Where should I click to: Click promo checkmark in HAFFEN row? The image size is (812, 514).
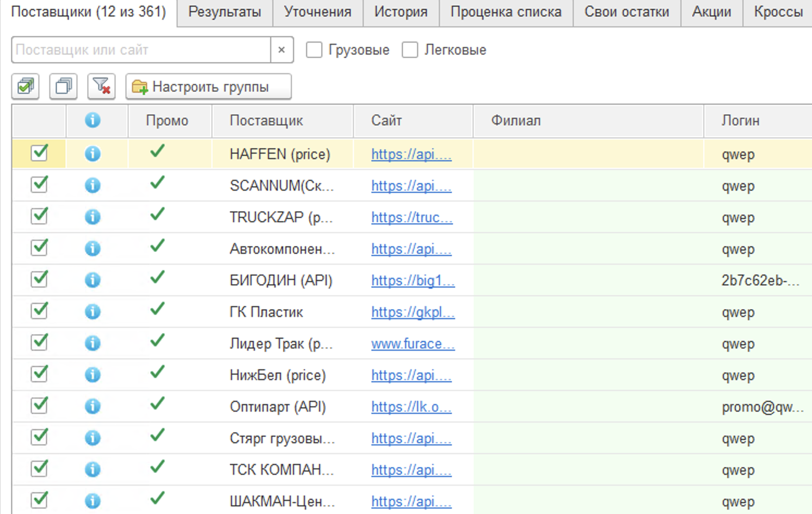click(157, 151)
